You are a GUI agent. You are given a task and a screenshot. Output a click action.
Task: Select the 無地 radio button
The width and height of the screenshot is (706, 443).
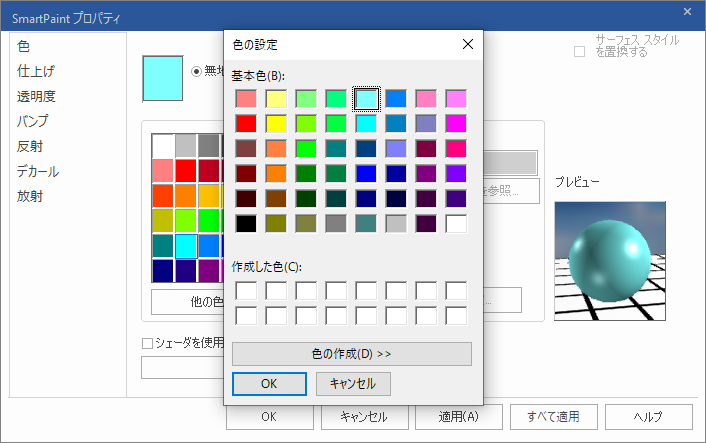point(196,71)
